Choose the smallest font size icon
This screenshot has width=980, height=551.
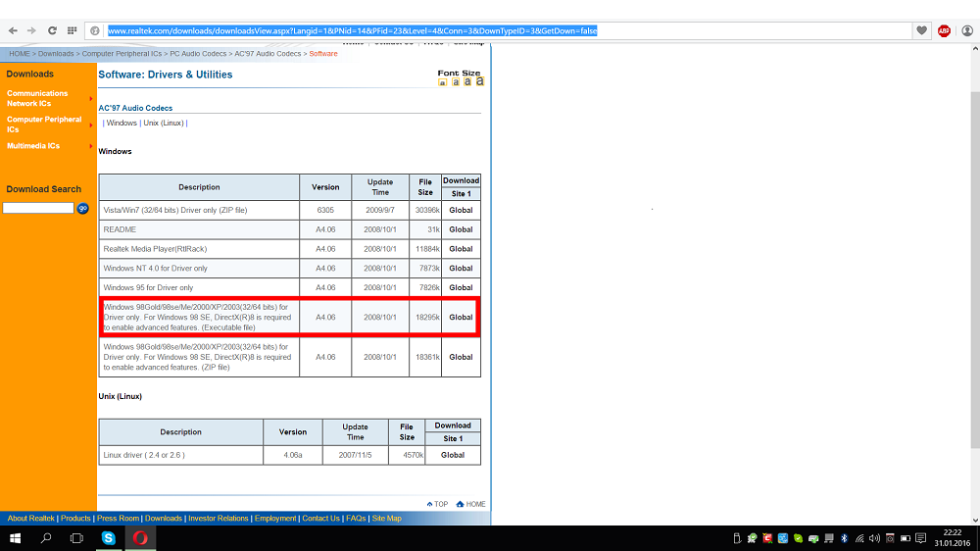point(443,82)
